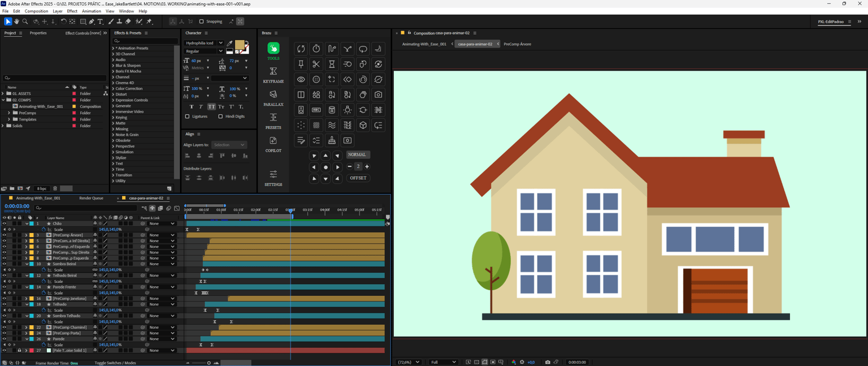Hide the [PreComp Porta] layer

point(4,333)
